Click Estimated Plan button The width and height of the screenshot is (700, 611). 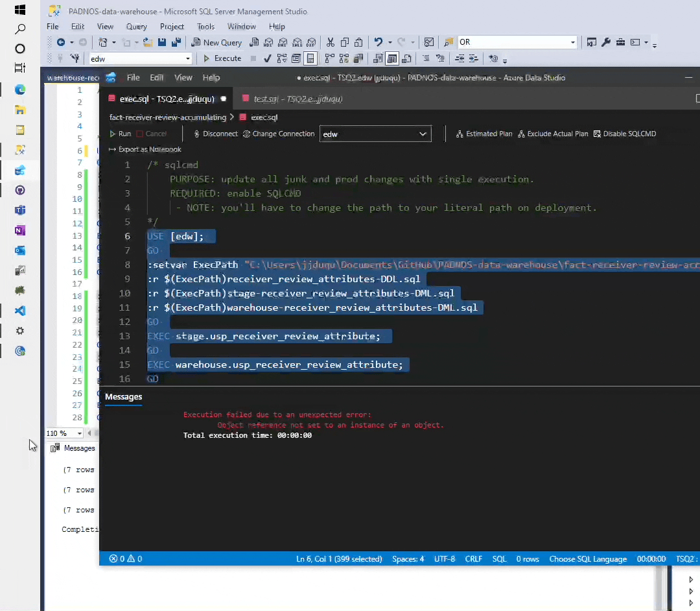pyautogui.click(x=484, y=134)
